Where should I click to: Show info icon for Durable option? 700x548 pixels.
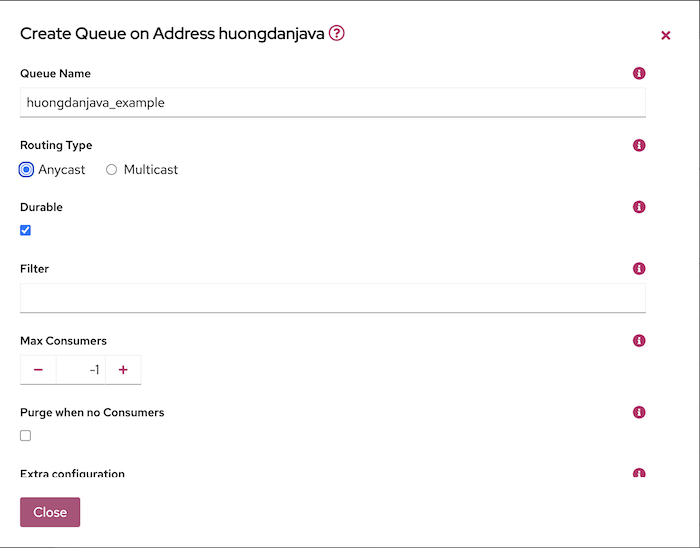click(x=639, y=207)
